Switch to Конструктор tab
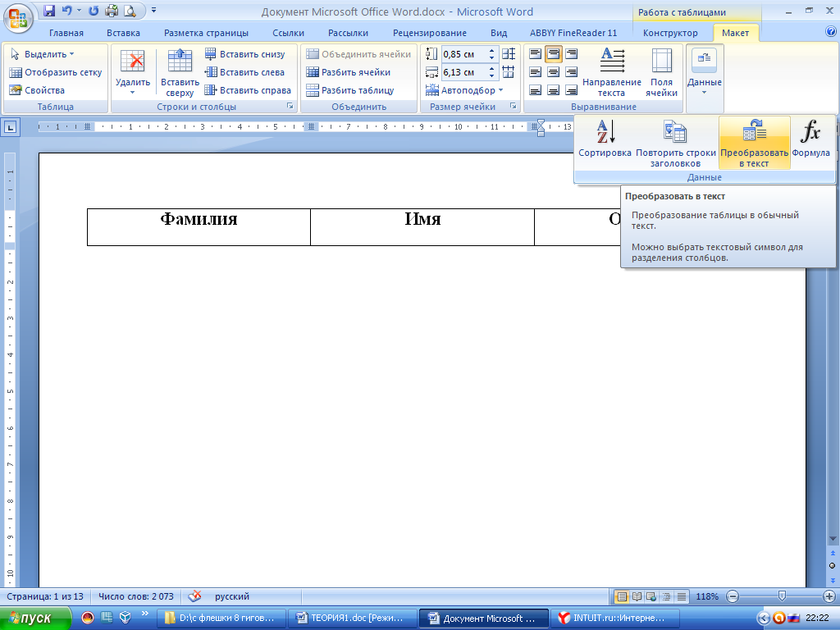This screenshot has height=630, width=840. [670, 33]
